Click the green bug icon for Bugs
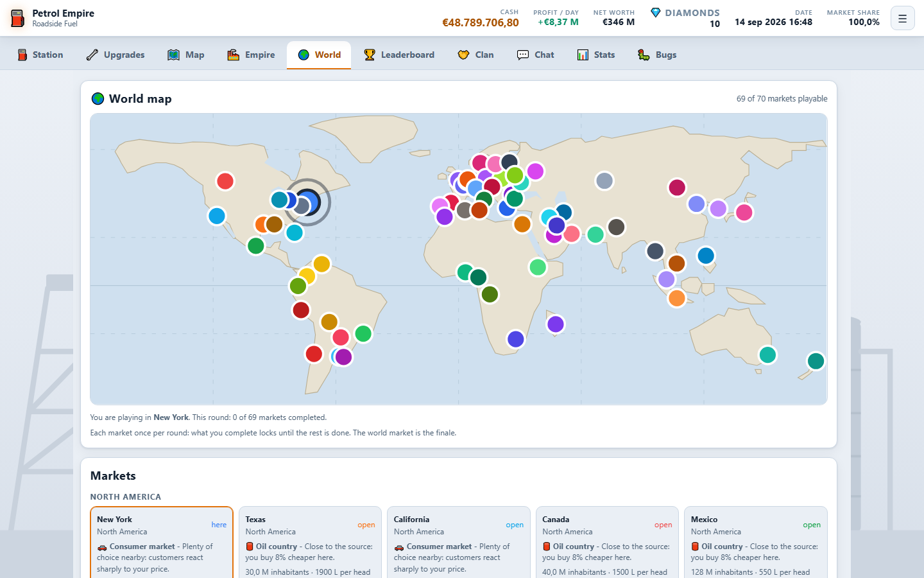Viewport: 924px width, 578px height. (x=644, y=55)
